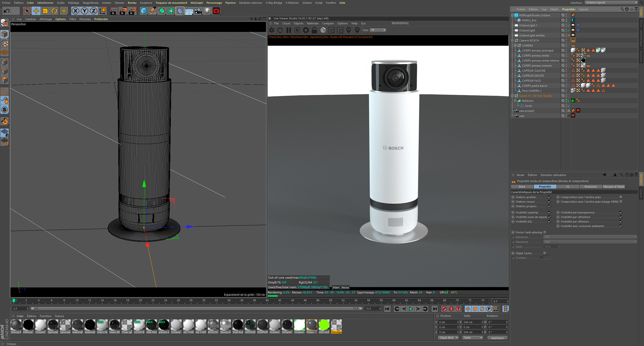Image resolution: width=644 pixels, height=346 pixels.
Task: Collapse the Reflector object tree
Action: click(x=515, y=101)
